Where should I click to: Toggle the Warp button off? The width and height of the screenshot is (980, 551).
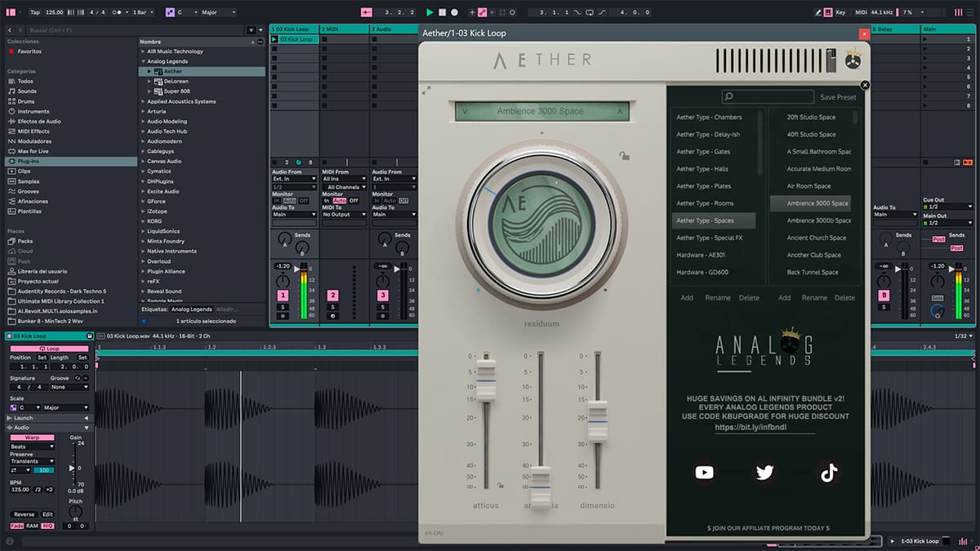32,438
